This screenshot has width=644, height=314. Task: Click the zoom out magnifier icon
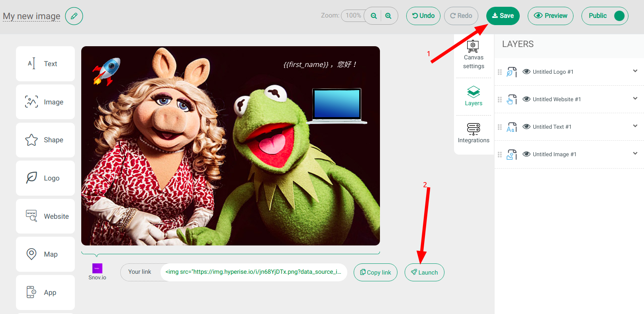click(x=374, y=16)
